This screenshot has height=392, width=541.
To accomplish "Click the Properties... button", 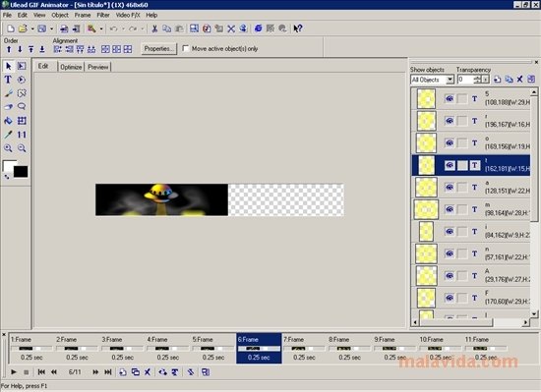I will pyautogui.click(x=158, y=48).
